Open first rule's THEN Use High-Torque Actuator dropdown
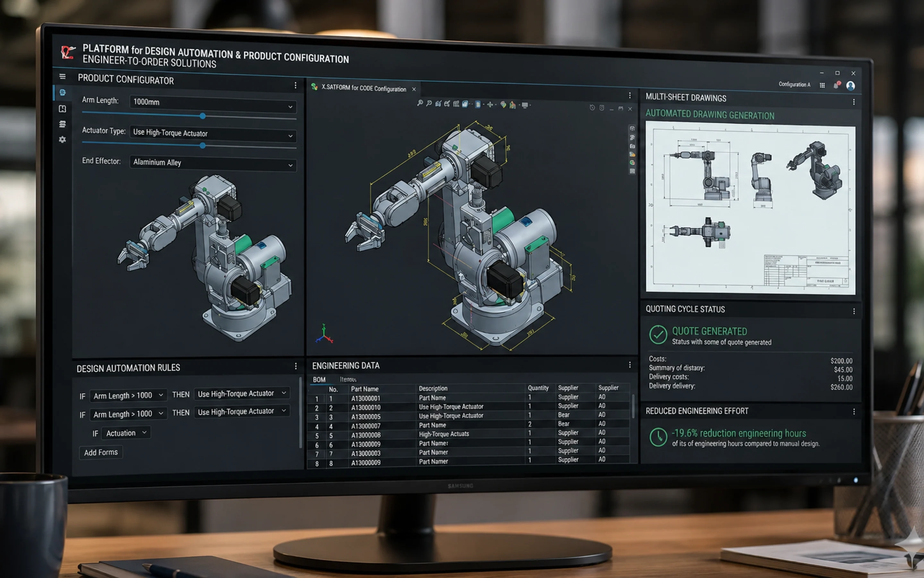 242,394
